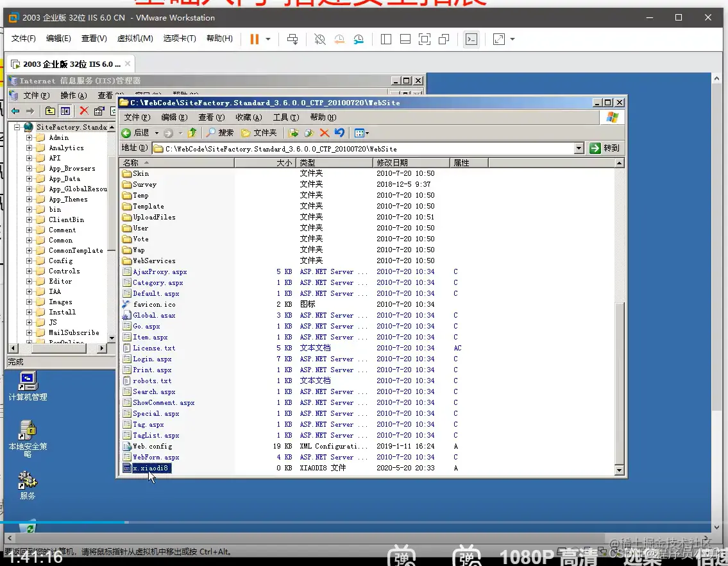Open the address bar dropdown arrow
The width and height of the screenshot is (728, 566).
(x=579, y=148)
